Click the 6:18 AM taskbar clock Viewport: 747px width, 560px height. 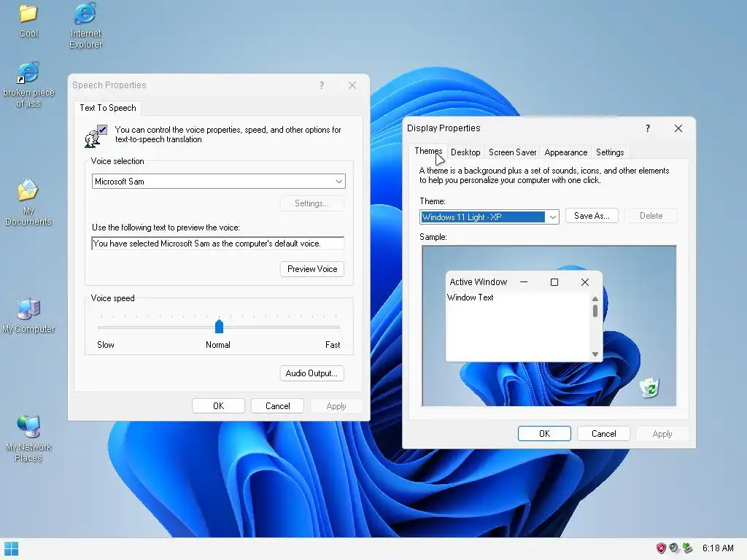tap(718, 548)
